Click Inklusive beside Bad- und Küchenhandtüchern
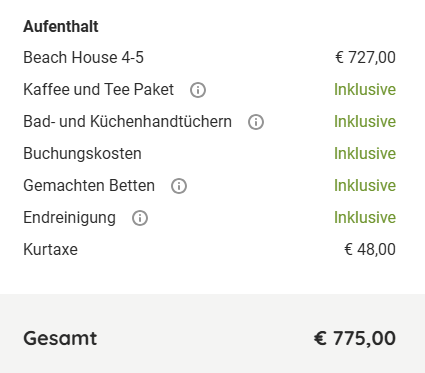 (x=365, y=121)
